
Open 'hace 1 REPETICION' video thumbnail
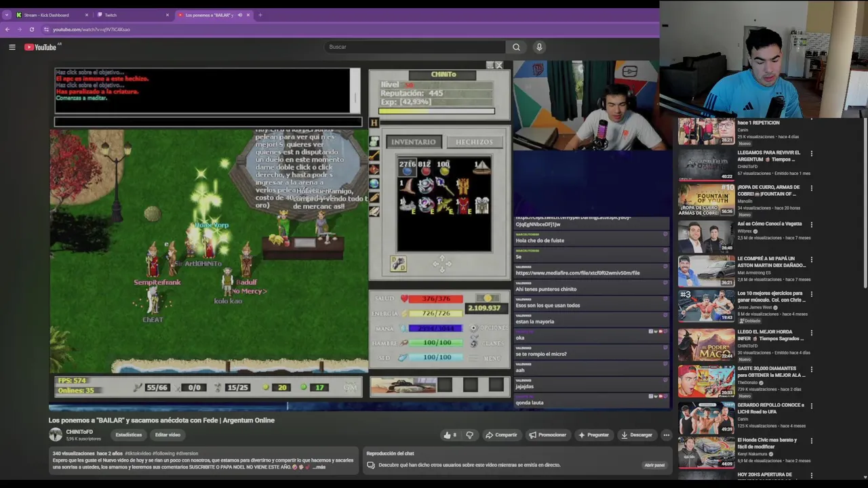pos(706,132)
